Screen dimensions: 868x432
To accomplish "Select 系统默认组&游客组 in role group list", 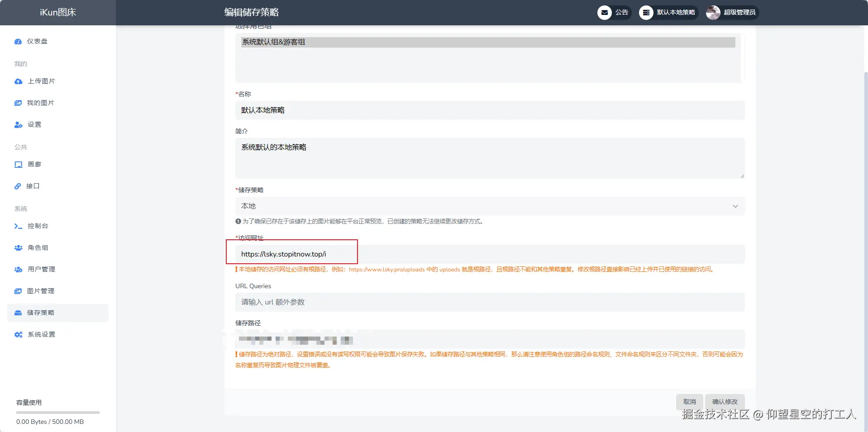I will click(488, 42).
